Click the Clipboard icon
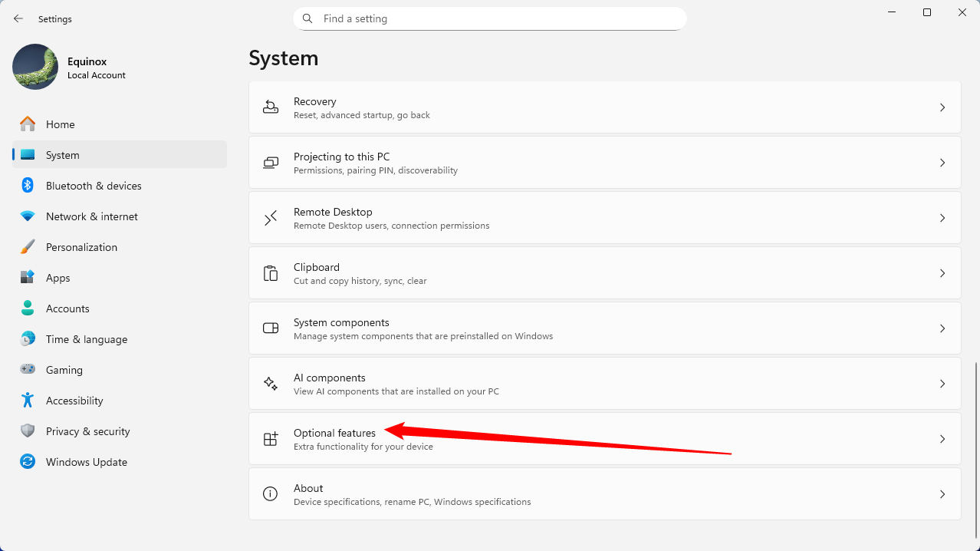The width and height of the screenshot is (980, 551). click(270, 273)
